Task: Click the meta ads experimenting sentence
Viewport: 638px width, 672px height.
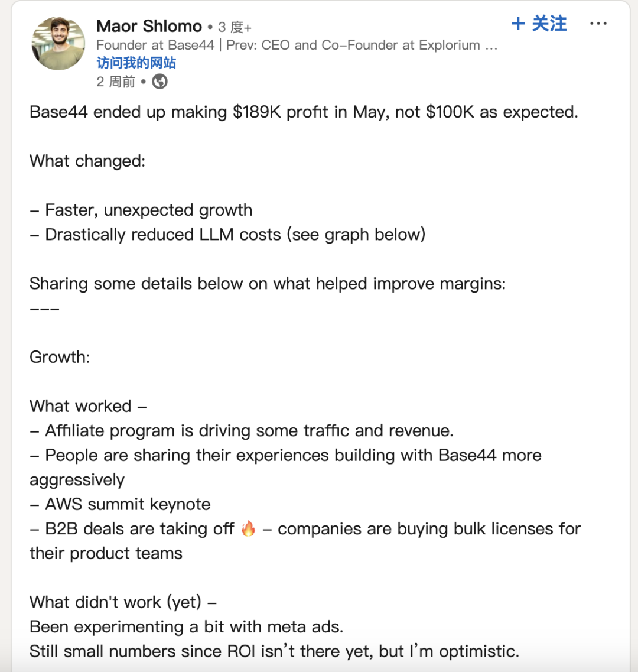Action: [187, 627]
